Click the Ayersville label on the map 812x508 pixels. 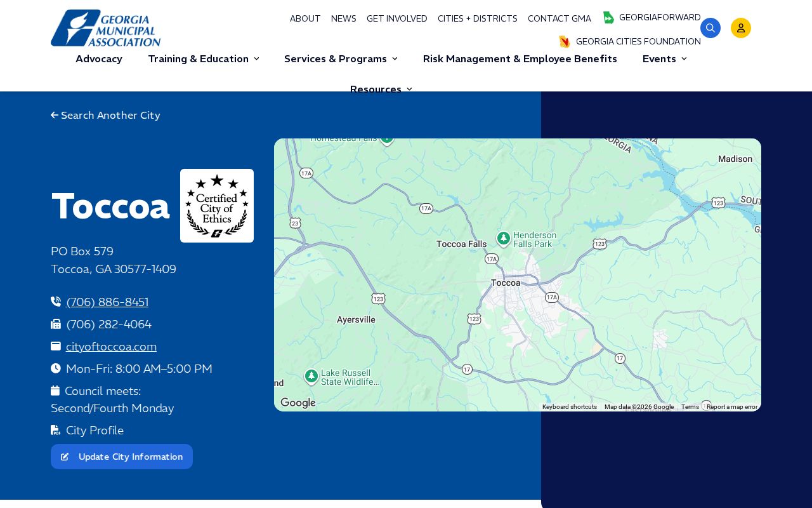356,319
